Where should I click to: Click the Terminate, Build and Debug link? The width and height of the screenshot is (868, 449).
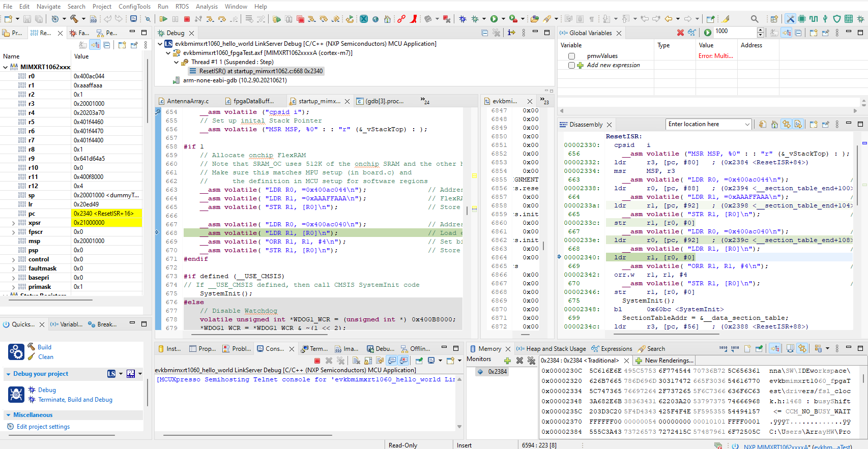[75, 400]
